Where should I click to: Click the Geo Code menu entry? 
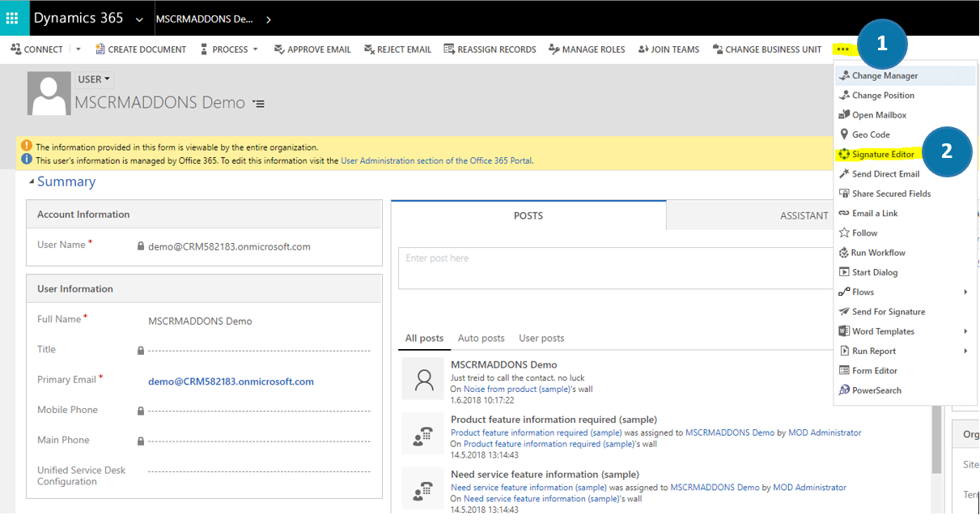(x=905, y=134)
